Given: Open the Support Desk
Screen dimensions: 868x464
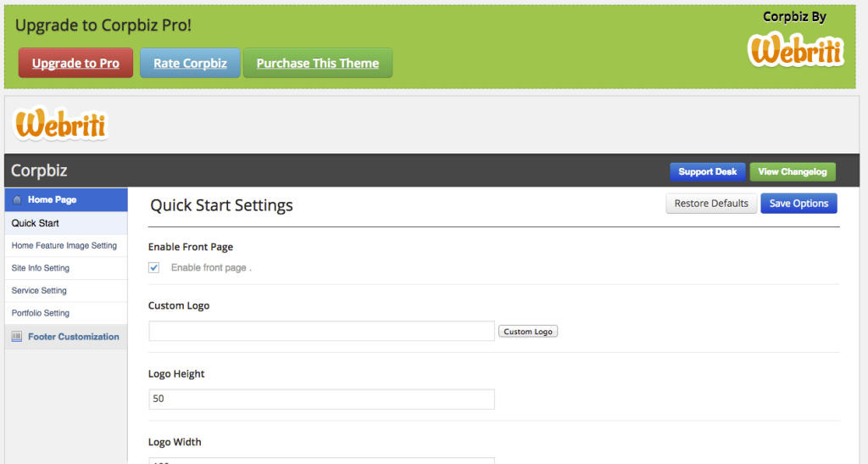Looking at the screenshot, I should point(708,171).
